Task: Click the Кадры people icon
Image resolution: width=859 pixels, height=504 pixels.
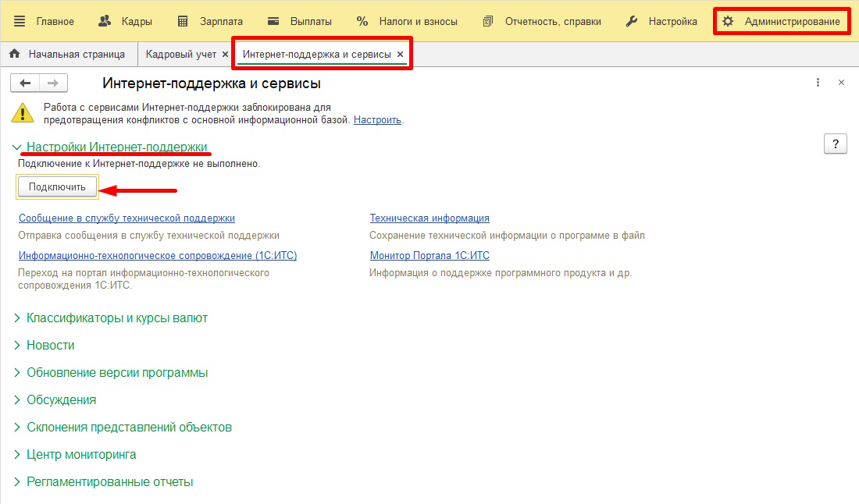Action: point(105,21)
